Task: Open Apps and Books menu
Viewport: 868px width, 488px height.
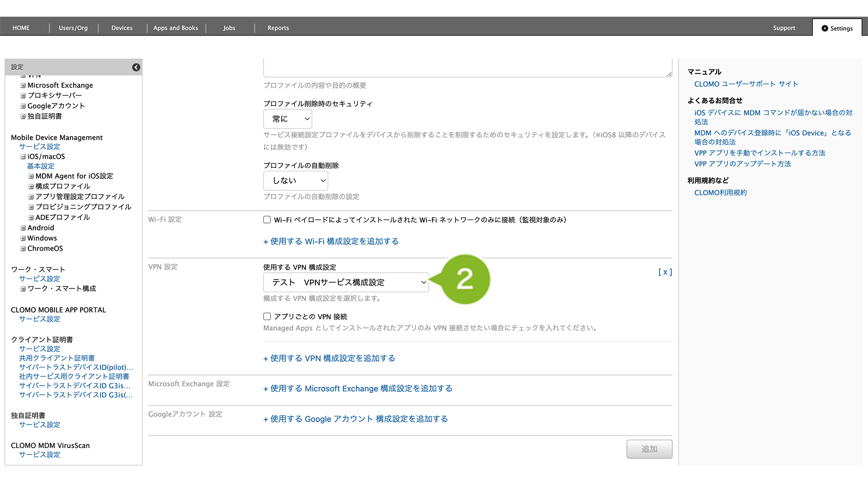Action: click(x=176, y=28)
